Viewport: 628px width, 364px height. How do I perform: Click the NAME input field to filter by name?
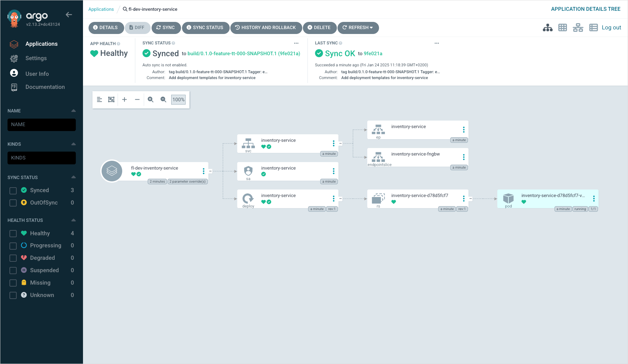[42, 124]
